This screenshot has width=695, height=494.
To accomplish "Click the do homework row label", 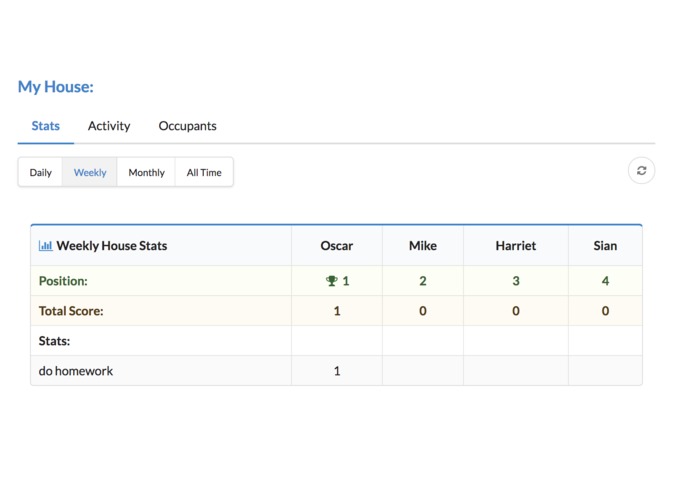I will tap(76, 371).
